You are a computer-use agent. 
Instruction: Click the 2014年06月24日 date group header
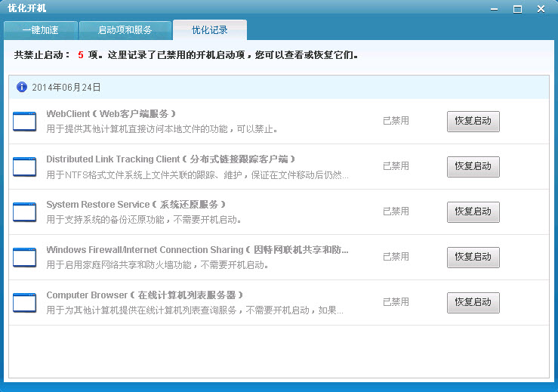click(x=66, y=88)
